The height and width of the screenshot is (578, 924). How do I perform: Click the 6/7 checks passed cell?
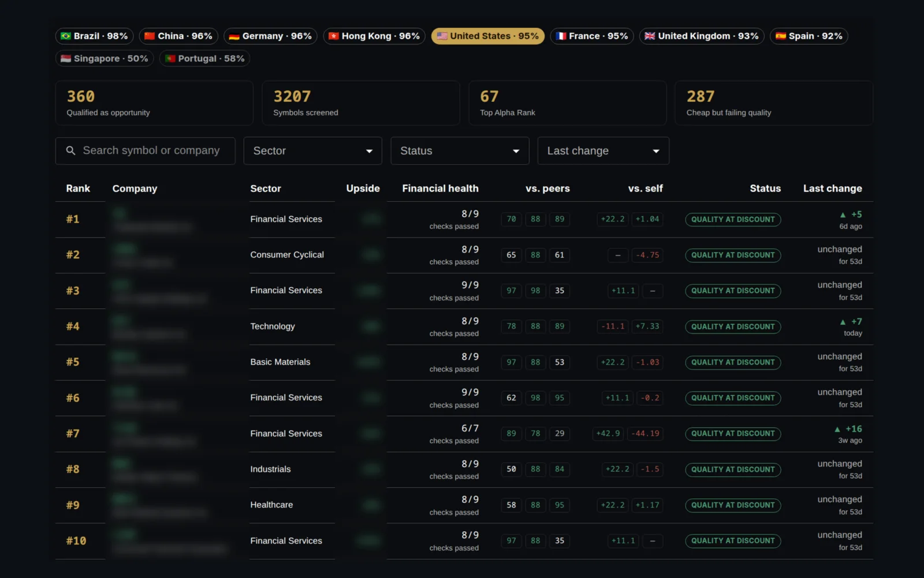click(x=454, y=433)
